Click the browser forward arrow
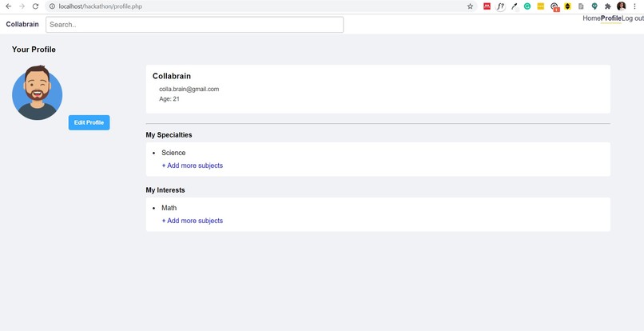 tap(22, 6)
